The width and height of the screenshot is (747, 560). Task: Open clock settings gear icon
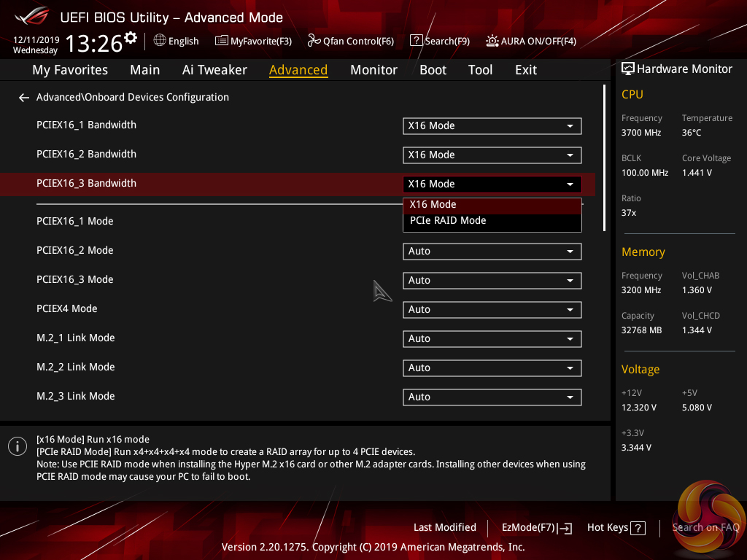[x=131, y=37]
